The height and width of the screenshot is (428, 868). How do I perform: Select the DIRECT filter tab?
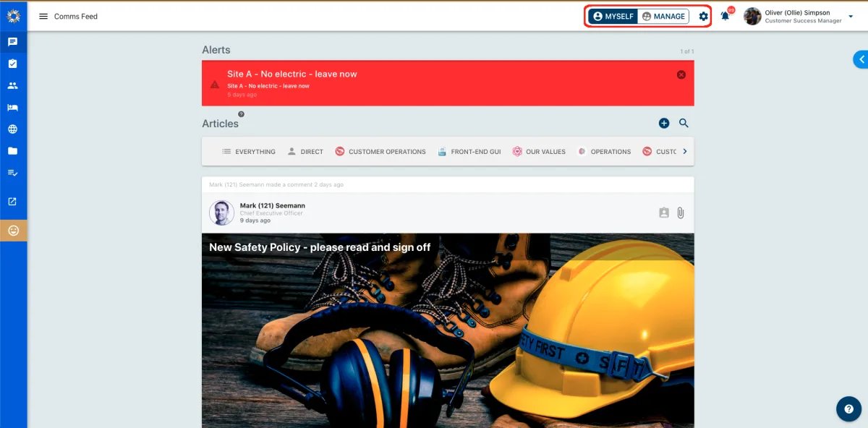305,152
